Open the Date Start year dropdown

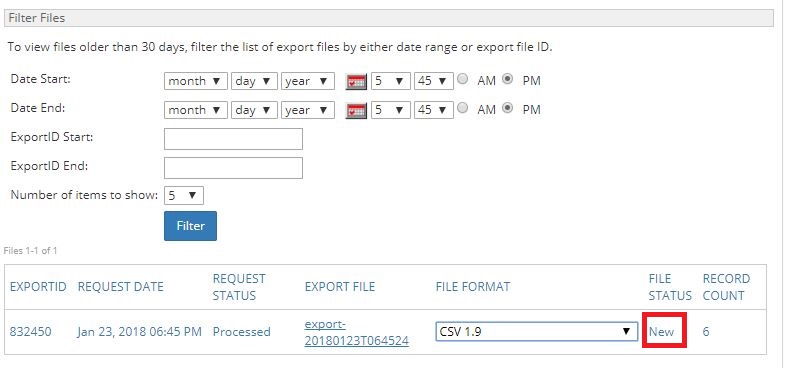point(307,81)
